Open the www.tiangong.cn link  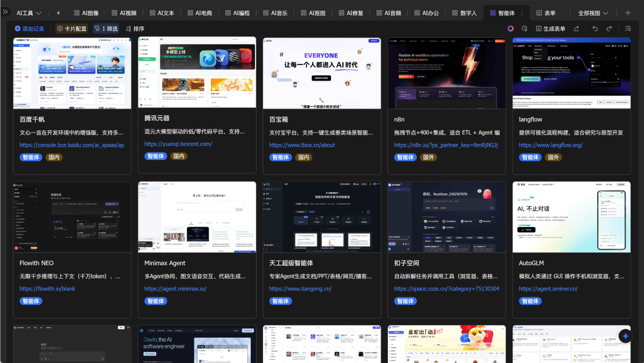coord(301,289)
